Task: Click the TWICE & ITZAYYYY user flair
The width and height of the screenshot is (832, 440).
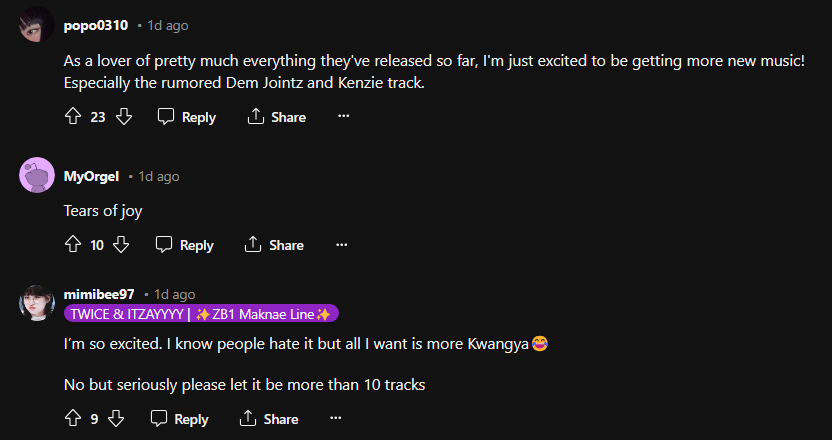Action: [201, 314]
